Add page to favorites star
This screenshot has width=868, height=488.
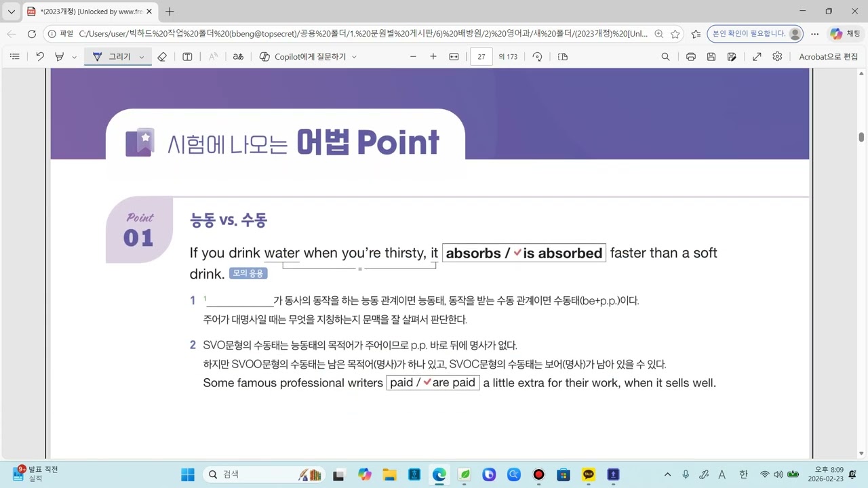[x=675, y=34]
